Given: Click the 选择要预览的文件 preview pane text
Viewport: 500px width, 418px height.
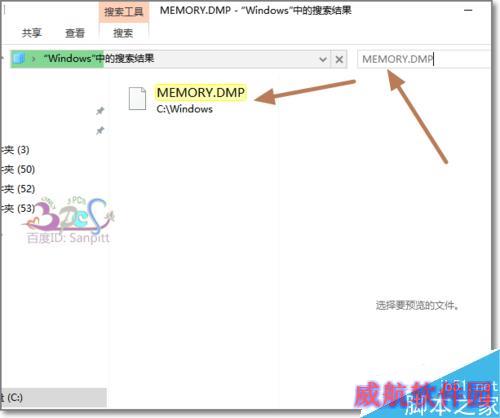Looking at the screenshot, I should pyautogui.click(x=417, y=305).
